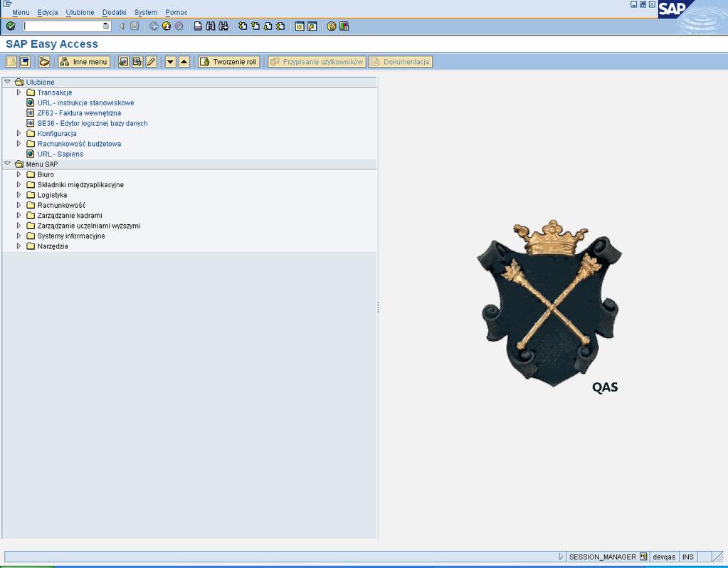Expand the Biuro folder
The height and width of the screenshot is (568, 728).
[x=19, y=174]
